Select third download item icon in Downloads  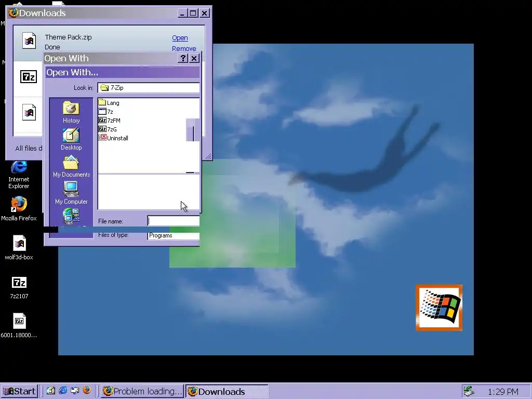click(29, 112)
